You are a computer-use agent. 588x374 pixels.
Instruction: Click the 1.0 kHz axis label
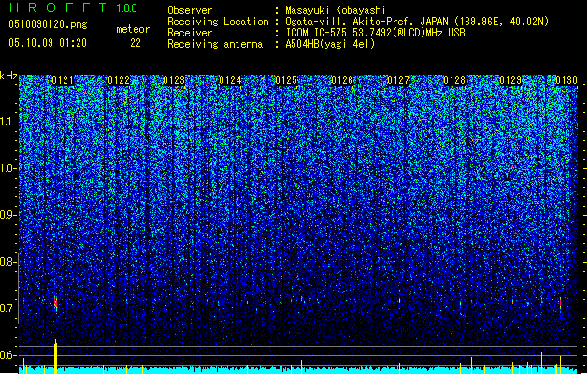coord(8,168)
